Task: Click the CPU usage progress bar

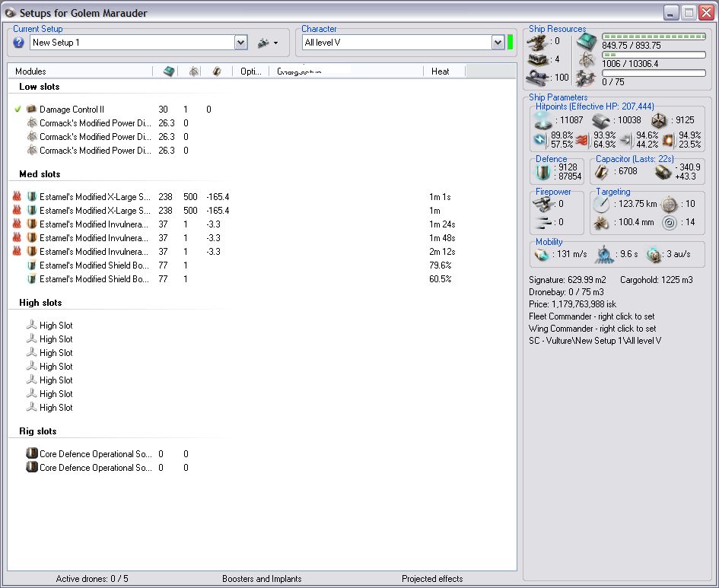Action: tap(654, 37)
